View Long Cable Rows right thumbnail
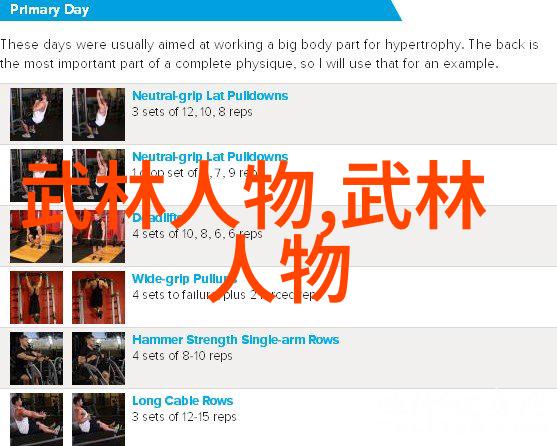This screenshot has height=446, width=557. click(98, 419)
